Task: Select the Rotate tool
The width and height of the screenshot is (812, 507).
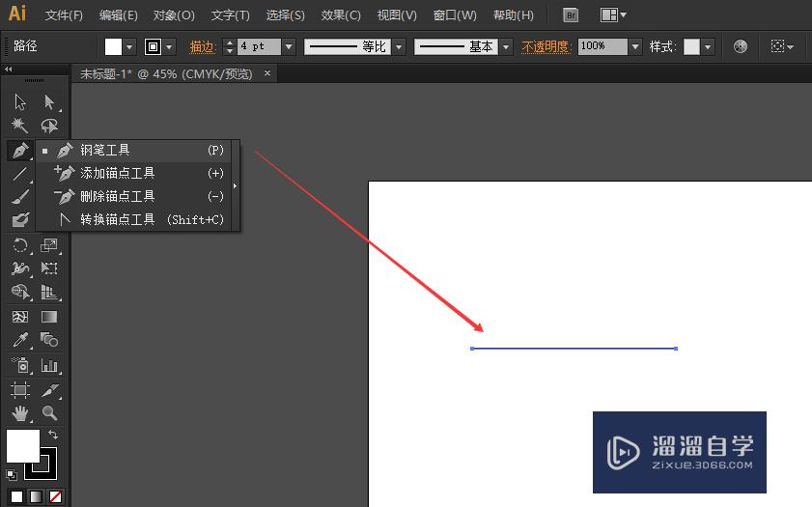Action: 20,245
